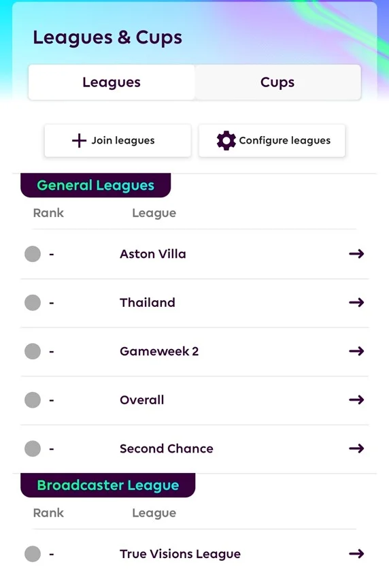The height and width of the screenshot is (588, 389).
Task: Click the gear icon for Configure leagues
Action: pyautogui.click(x=226, y=141)
